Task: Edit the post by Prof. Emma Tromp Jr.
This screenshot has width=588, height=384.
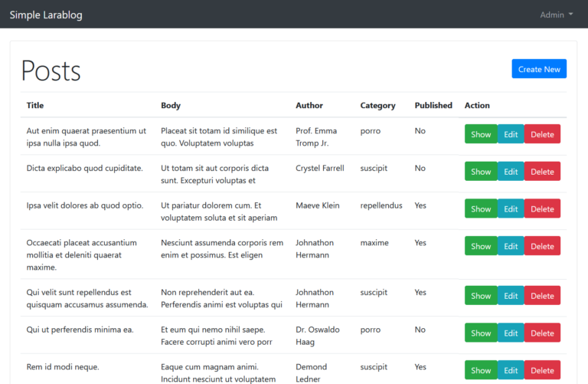Action: [511, 134]
